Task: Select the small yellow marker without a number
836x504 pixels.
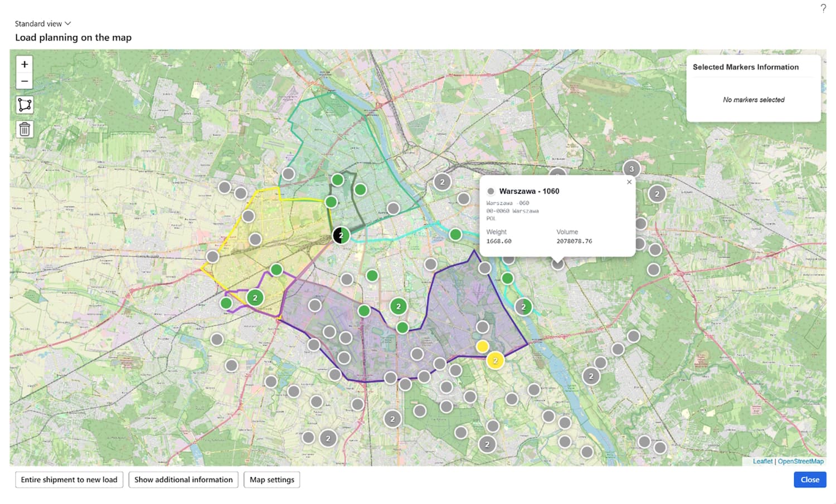Action: tap(483, 346)
